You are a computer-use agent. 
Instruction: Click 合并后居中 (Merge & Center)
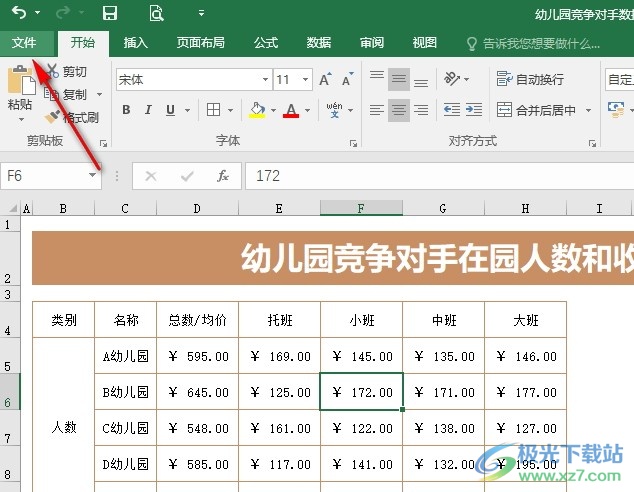pyautogui.click(x=535, y=110)
